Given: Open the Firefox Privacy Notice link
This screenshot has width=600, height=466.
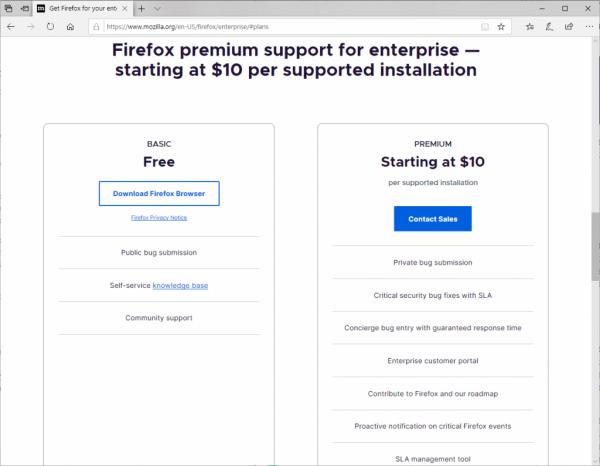Looking at the screenshot, I should pyautogui.click(x=159, y=217).
